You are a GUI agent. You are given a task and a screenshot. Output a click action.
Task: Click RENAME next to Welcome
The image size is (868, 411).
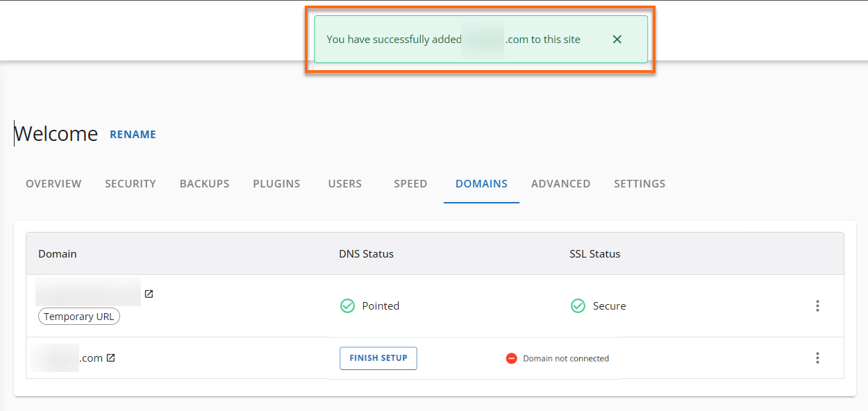[133, 135]
